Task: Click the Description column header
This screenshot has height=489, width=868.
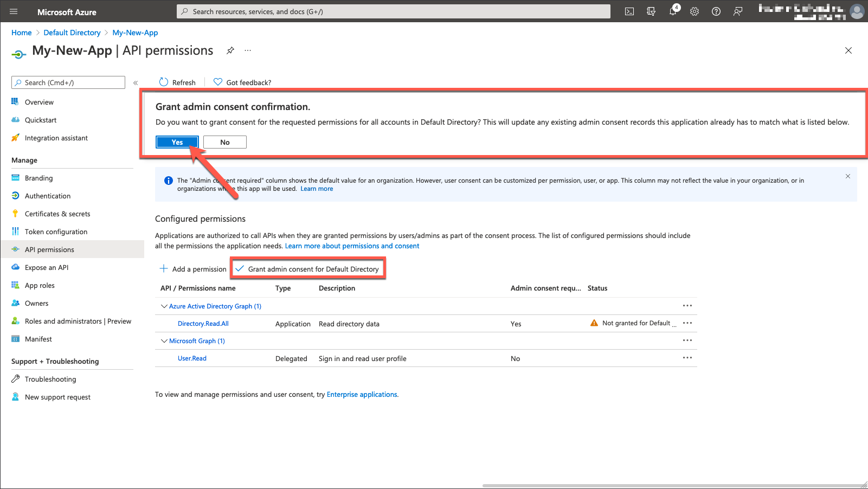Action: click(337, 288)
